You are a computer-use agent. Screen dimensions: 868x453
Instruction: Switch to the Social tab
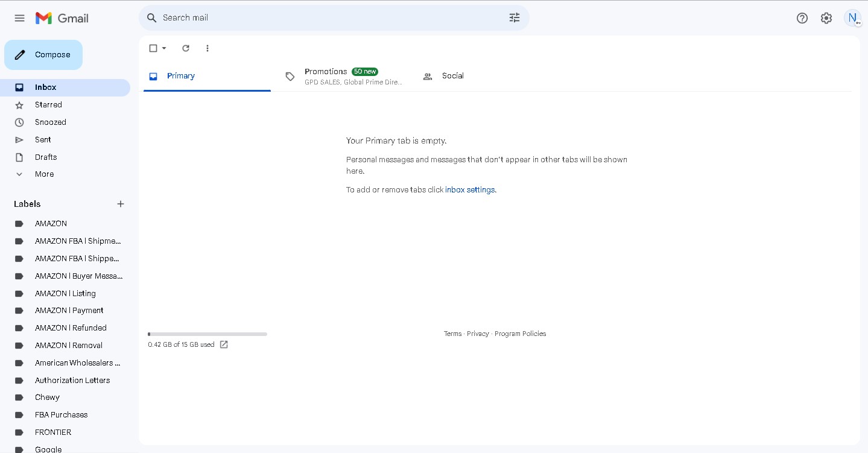pyautogui.click(x=482, y=77)
